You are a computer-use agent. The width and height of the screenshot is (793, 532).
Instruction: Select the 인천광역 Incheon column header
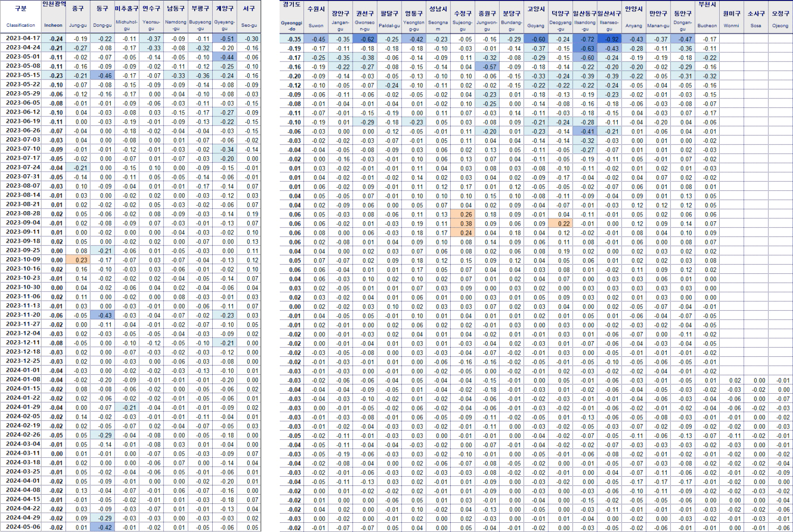(x=53, y=17)
